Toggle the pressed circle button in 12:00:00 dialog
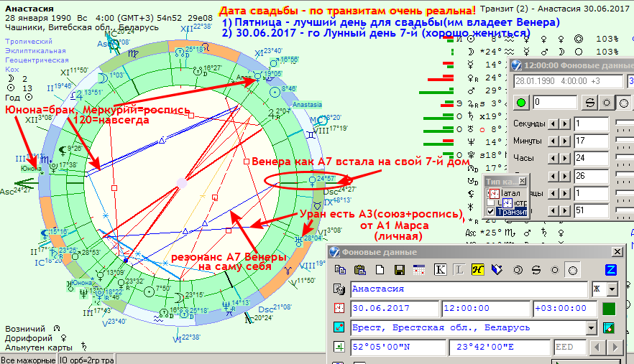The width and height of the screenshot is (634, 364). [624, 103]
